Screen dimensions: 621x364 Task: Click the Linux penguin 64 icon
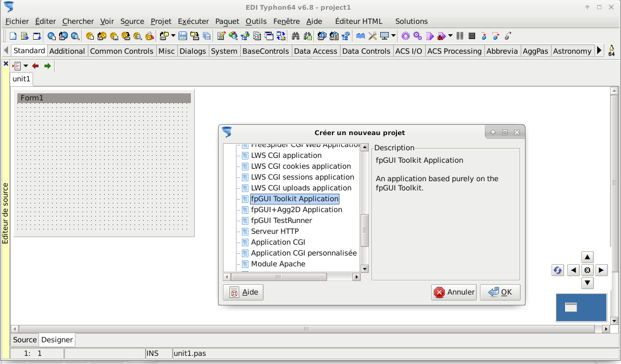click(x=611, y=50)
